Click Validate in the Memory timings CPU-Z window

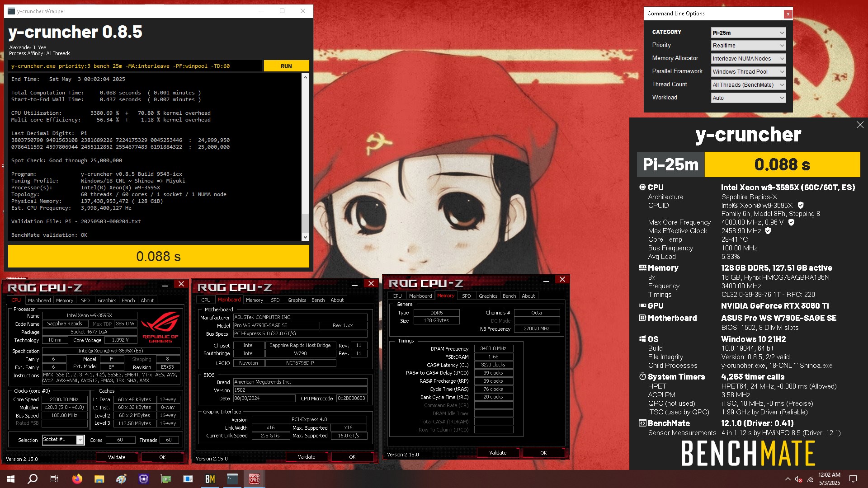(x=498, y=453)
